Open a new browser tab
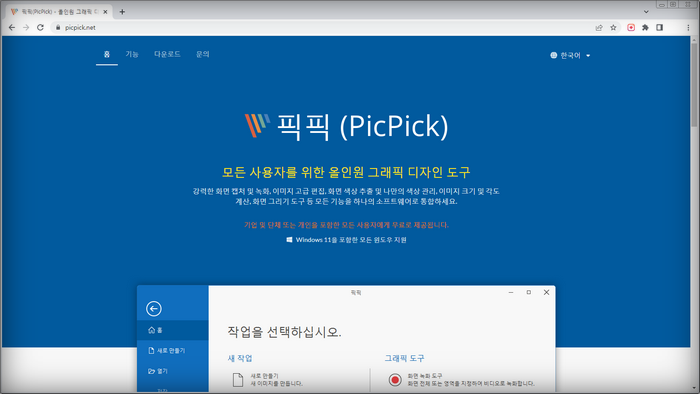This screenshot has height=394, width=700. pyautogui.click(x=122, y=12)
